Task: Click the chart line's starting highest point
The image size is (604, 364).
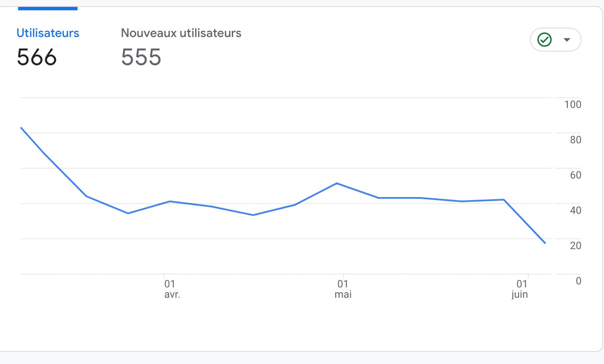Action: click(21, 128)
